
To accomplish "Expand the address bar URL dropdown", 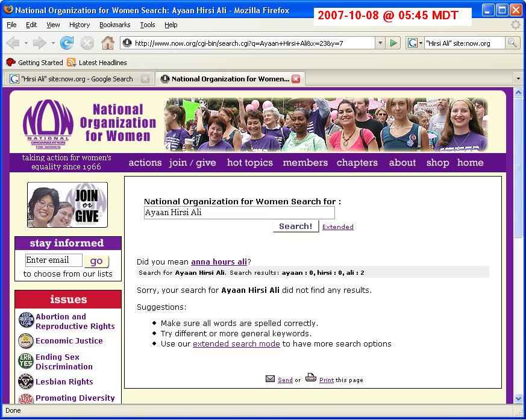I will click(x=380, y=43).
